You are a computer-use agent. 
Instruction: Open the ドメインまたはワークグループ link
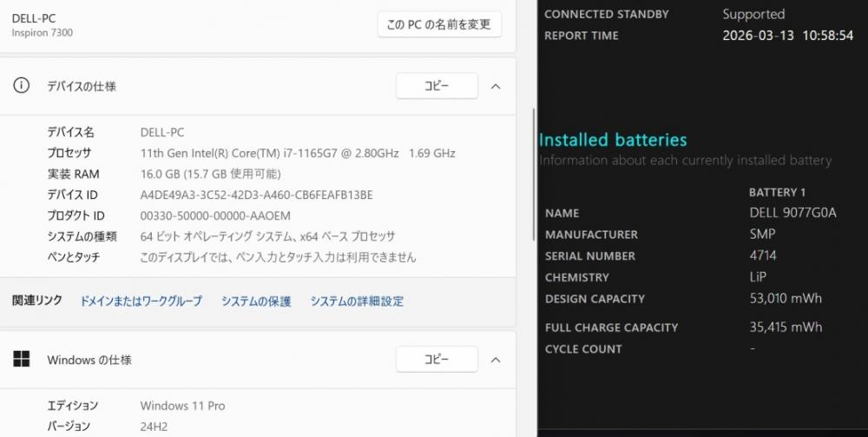point(141,301)
